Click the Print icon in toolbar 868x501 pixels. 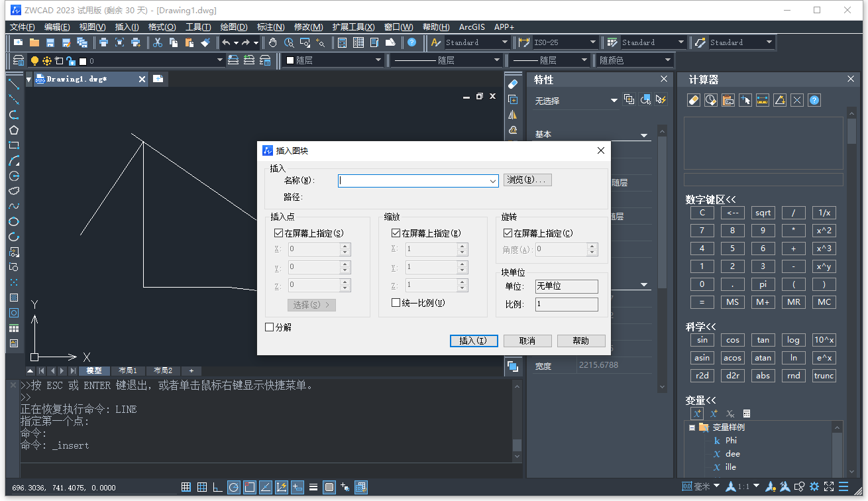(103, 42)
